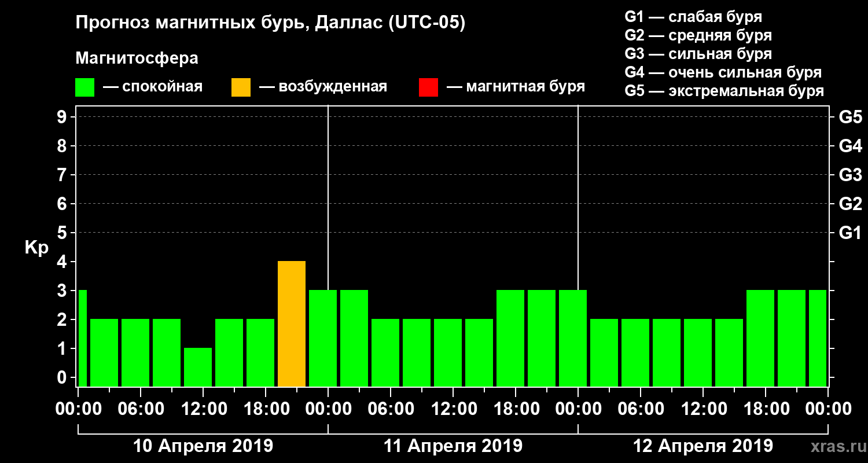This screenshot has width=868, height=463.
Task: Click the '06:00' time label above '12 Апреля 2019'
Action: [641, 409]
